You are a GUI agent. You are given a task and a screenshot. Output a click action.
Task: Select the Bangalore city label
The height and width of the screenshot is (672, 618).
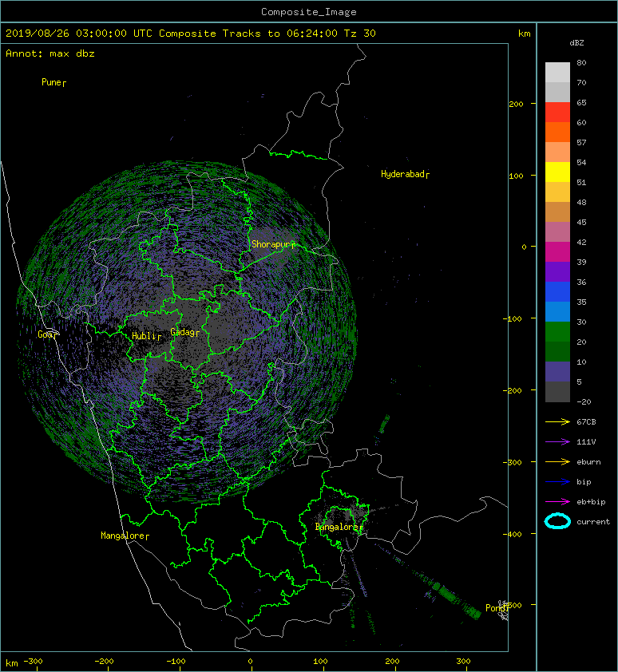(x=337, y=527)
